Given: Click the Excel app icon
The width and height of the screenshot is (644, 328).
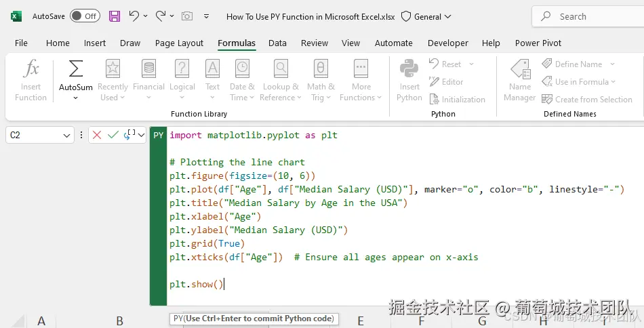Looking at the screenshot, I should point(16,16).
